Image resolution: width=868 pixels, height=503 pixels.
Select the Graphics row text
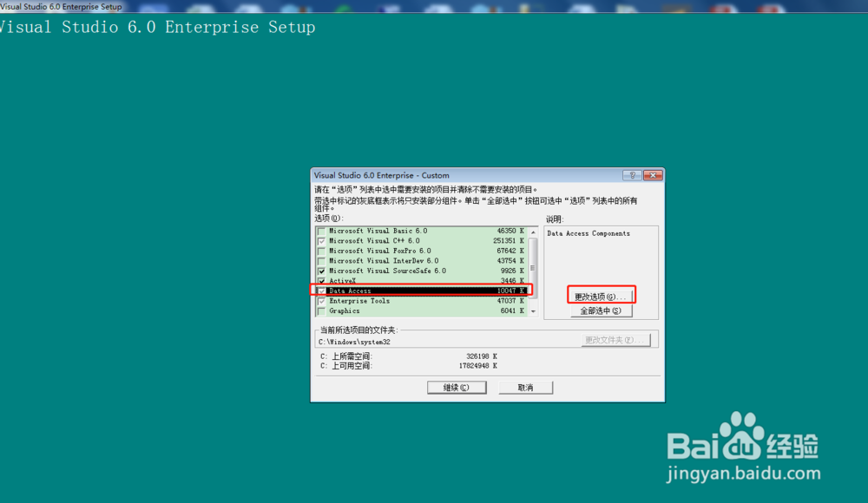pyautogui.click(x=345, y=311)
